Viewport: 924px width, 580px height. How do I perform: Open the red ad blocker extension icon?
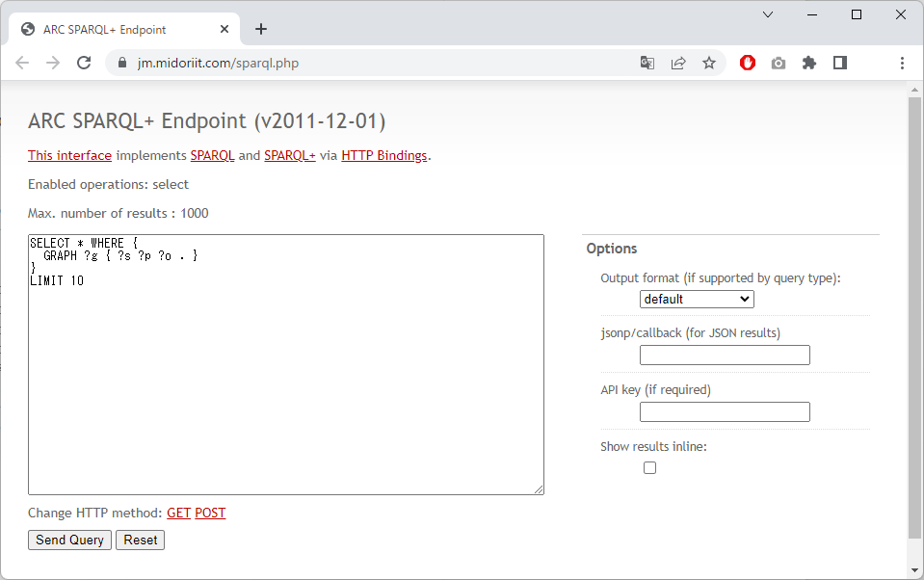(x=748, y=63)
